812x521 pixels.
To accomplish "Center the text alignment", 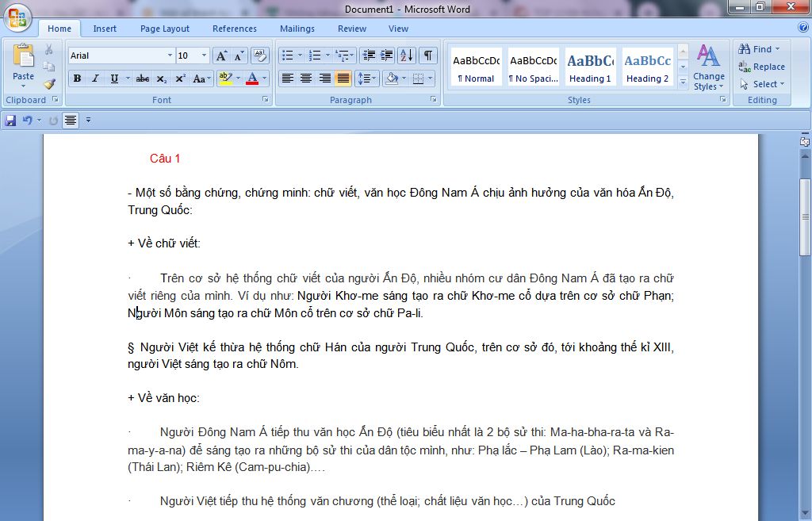I will coord(306,79).
